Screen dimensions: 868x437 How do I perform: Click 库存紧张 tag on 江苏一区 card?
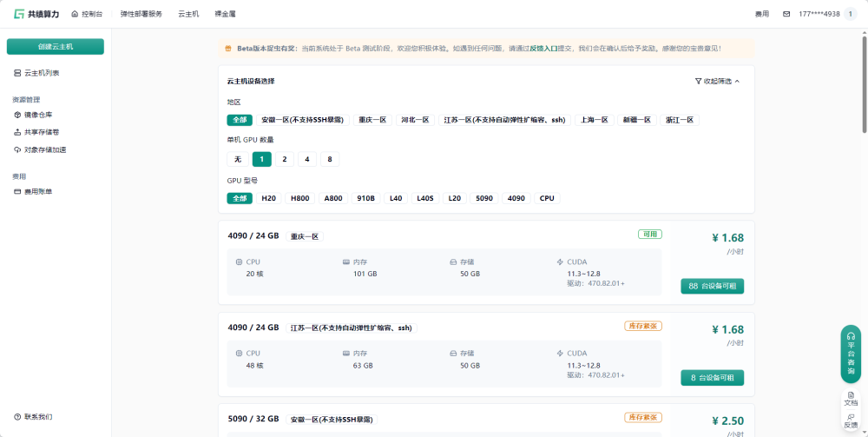click(643, 326)
